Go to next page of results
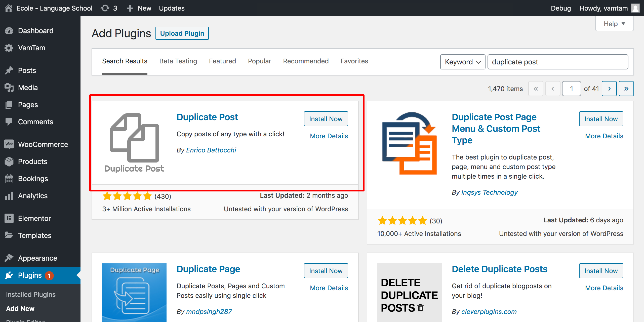This screenshot has width=644, height=322. (609, 89)
